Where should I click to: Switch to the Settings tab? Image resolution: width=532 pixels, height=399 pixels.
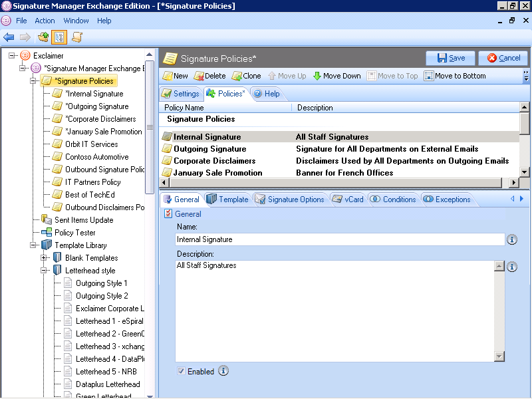tap(180, 94)
